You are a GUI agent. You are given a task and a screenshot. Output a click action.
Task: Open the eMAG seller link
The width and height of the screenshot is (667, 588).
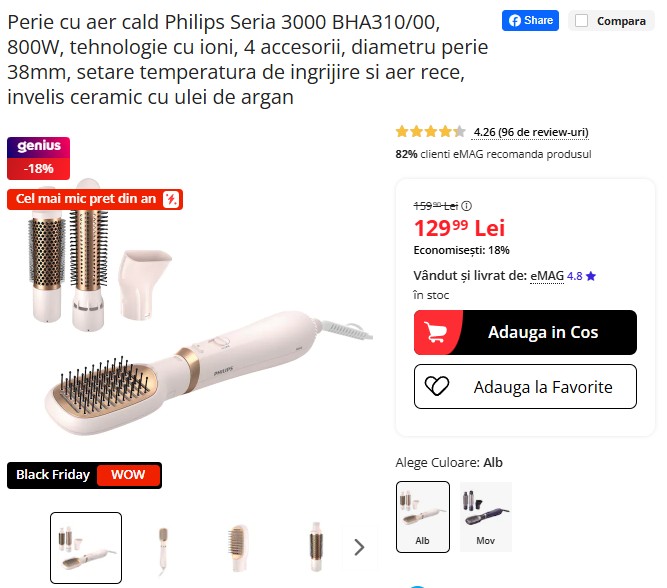coord(547,276)
